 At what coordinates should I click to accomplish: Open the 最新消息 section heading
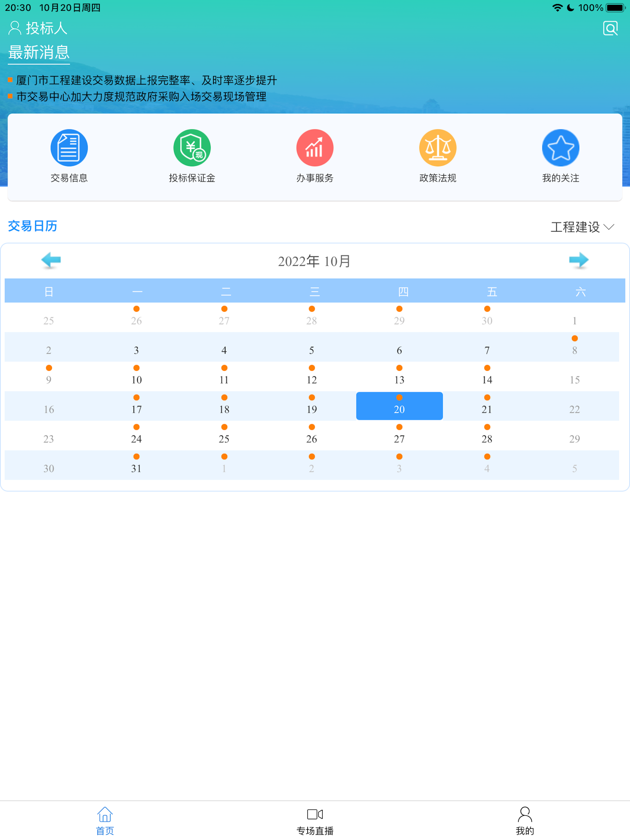pos(39,52)
